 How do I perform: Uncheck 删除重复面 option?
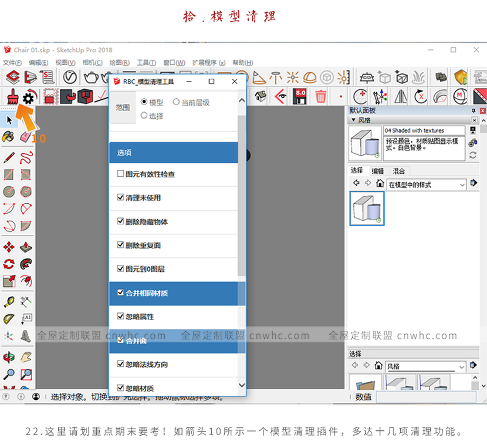tap(120, 245)
